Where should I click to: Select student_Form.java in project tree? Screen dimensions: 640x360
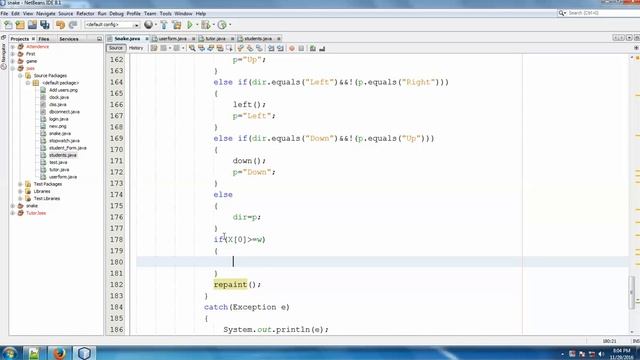click(x=67, y=148)
